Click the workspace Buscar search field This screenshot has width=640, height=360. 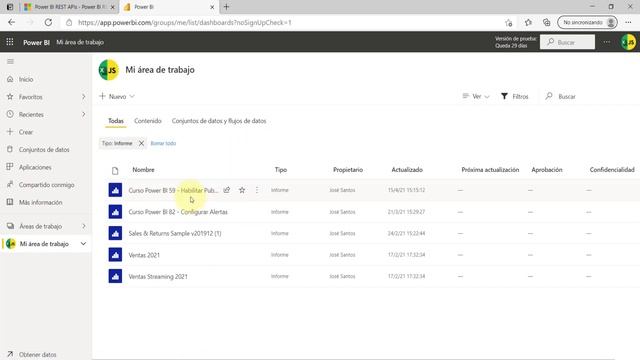tap(567, 96)
